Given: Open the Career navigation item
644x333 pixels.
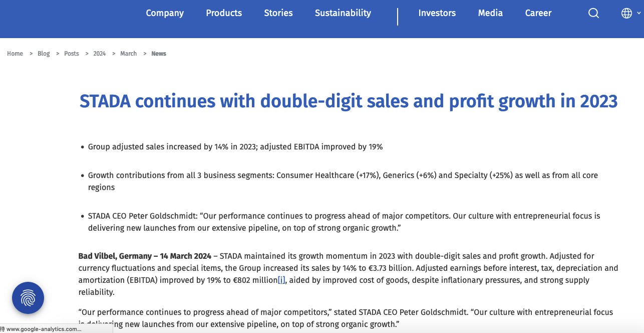Looking at the screenshot, I should tap(538, 13).
